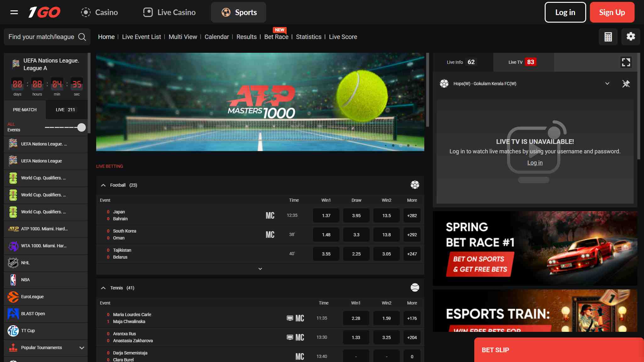Click the ATP Masters 1000 banner

click(x=260, y=102)
